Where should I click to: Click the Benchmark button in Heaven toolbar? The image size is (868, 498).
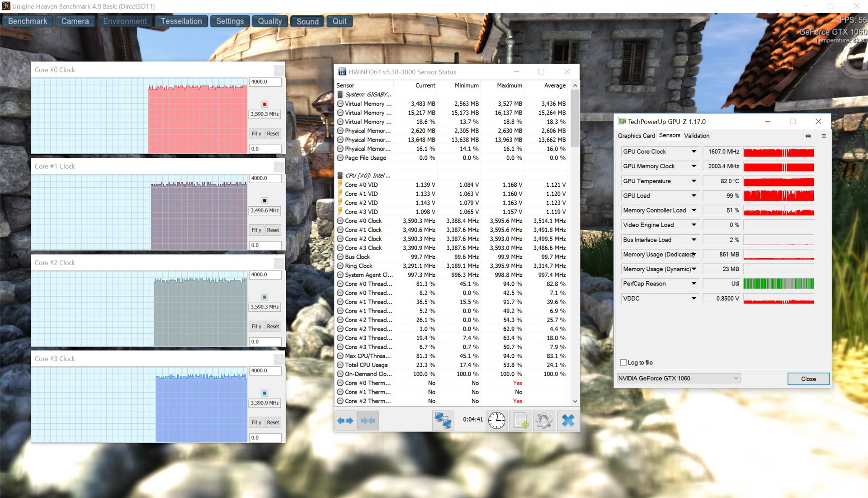(x=28, y=21)
